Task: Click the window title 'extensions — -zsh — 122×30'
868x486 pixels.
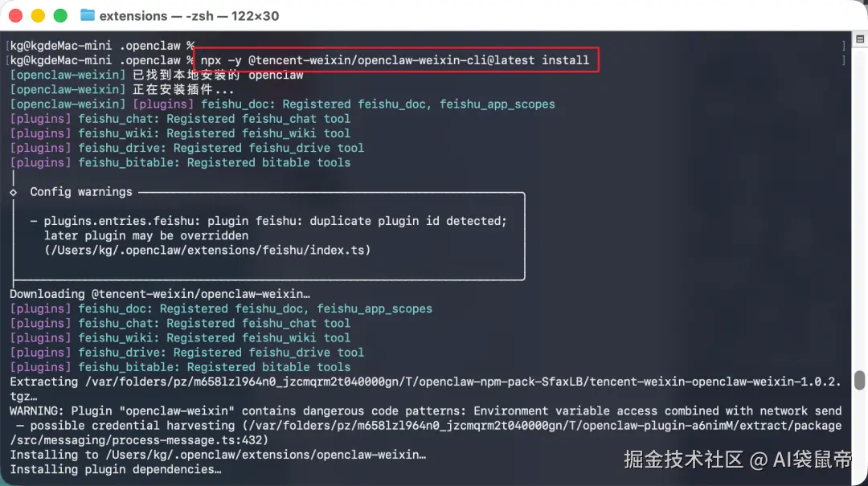Action: tap(189, 16)
